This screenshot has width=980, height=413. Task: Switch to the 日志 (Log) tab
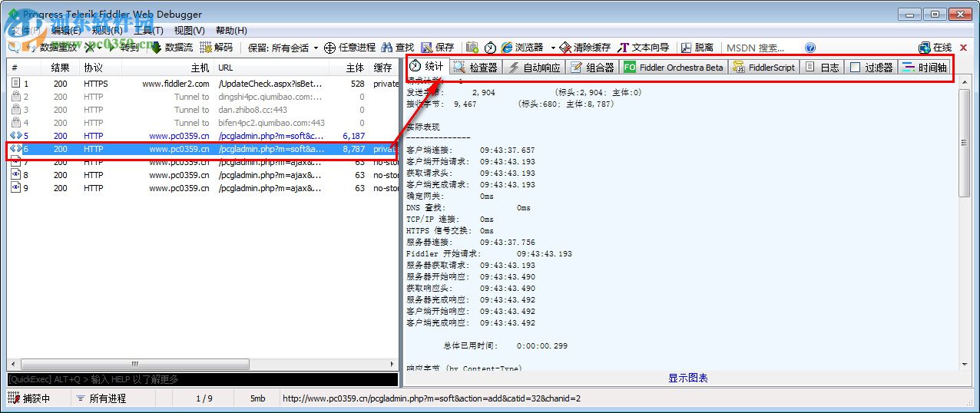[x=822, y=67]
